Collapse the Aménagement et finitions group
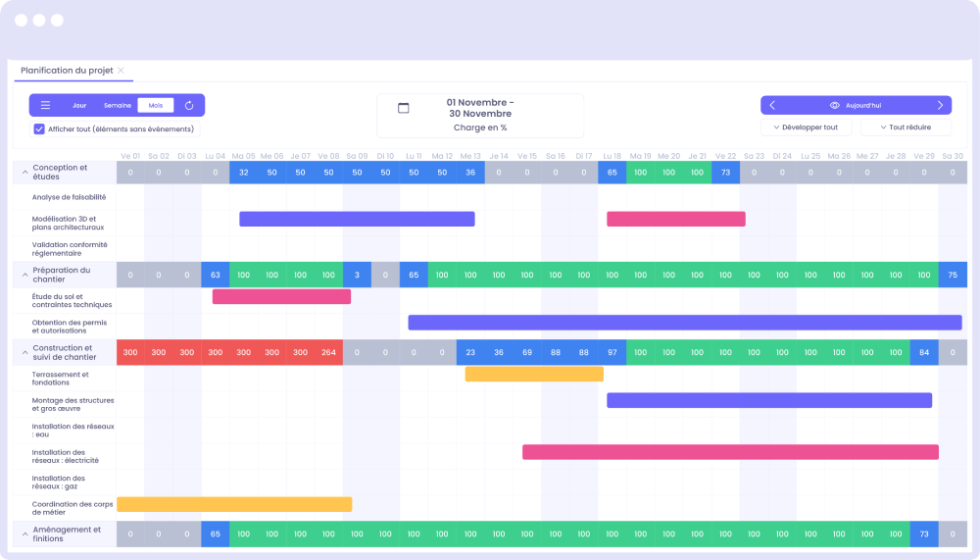Image resolution: width=980 pixels, height=560 pixels. (24, 534)
